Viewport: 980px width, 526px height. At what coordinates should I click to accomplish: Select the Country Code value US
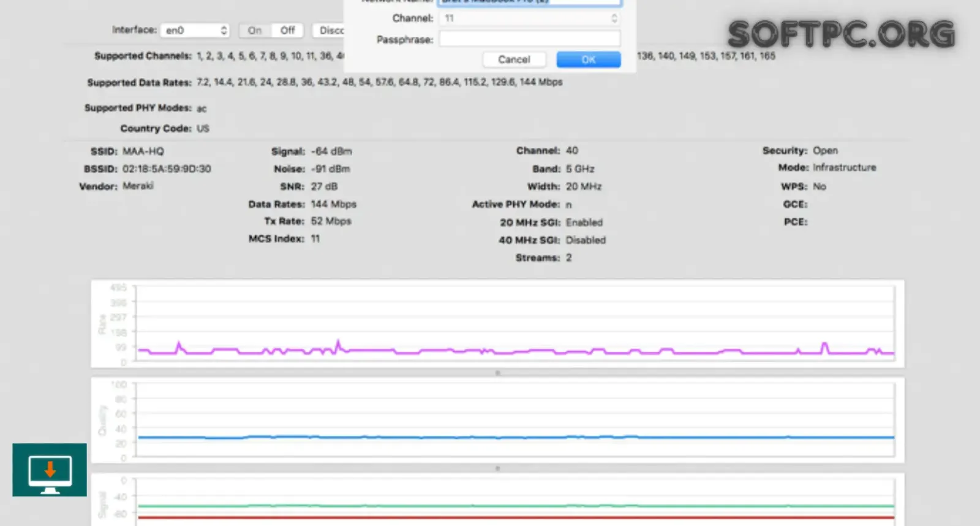pyautogui.click(x=203, y=129)
